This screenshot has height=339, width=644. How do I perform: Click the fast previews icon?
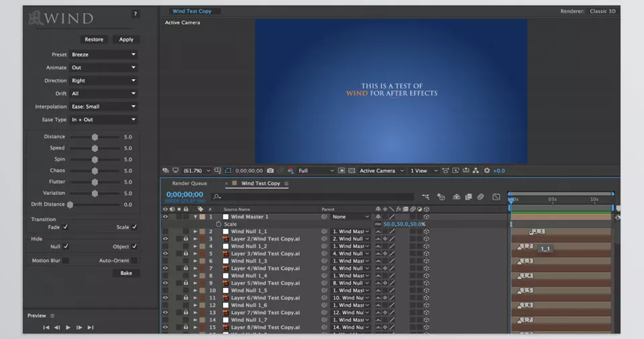click(455, 171)
